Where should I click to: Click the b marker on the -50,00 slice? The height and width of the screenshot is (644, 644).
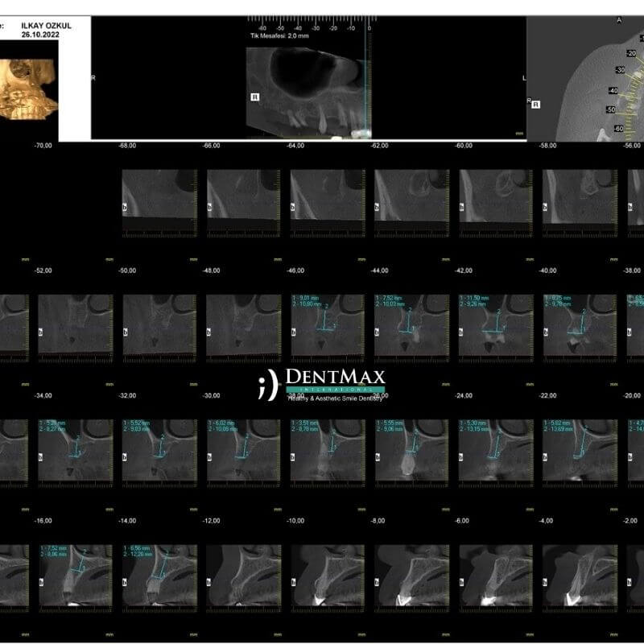coord(126,331)
